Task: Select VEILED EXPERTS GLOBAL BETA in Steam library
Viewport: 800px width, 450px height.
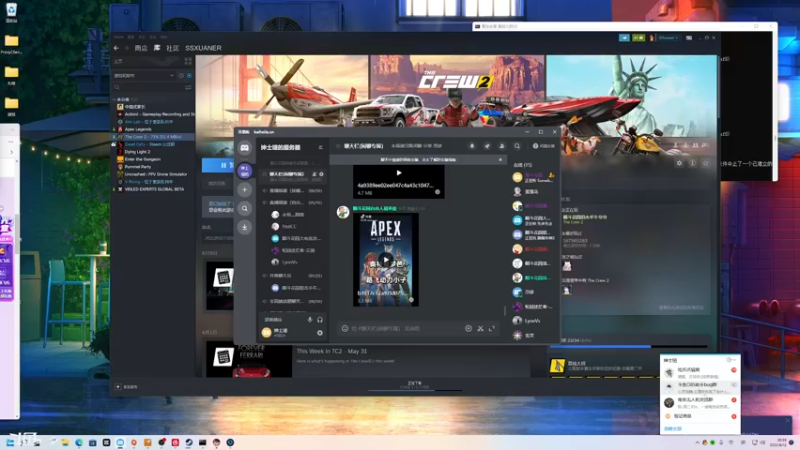Action: (x=154, y=189)
